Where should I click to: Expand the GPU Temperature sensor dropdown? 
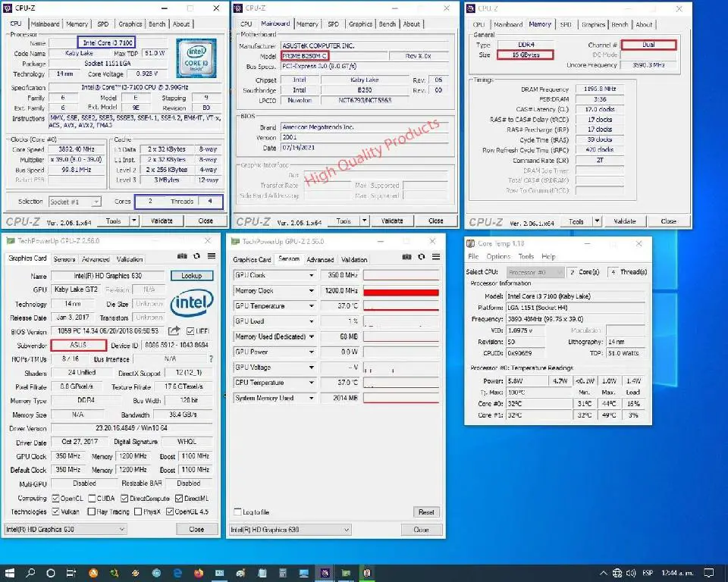[312, 306]
